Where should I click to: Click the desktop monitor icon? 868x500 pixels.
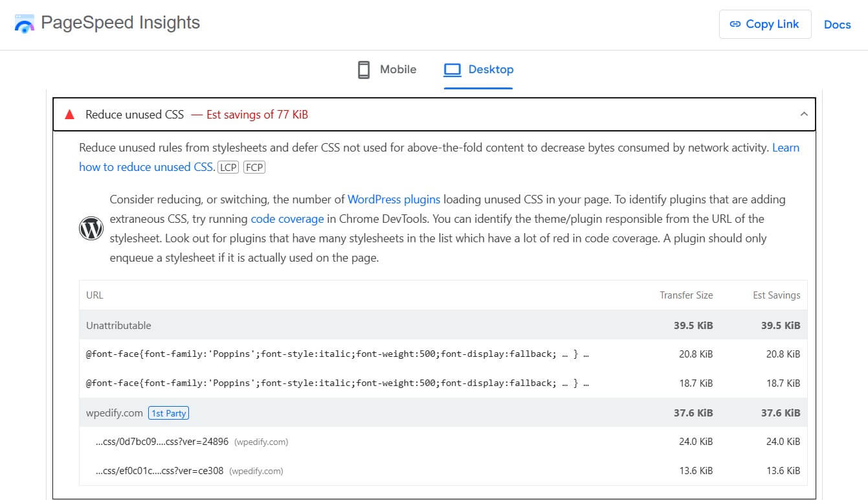coord(452,69)
